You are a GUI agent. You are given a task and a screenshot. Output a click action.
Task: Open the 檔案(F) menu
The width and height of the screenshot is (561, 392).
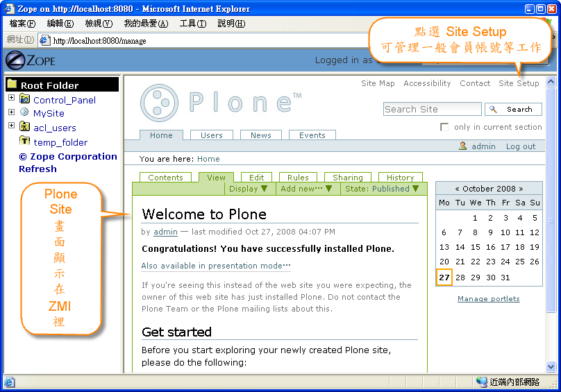pos(22,24)
